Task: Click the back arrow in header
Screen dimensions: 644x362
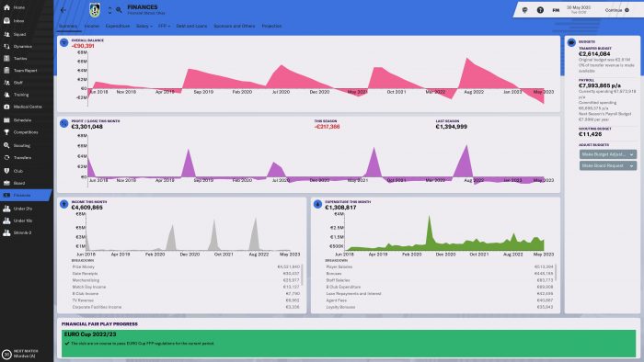Action: point(63,10)
